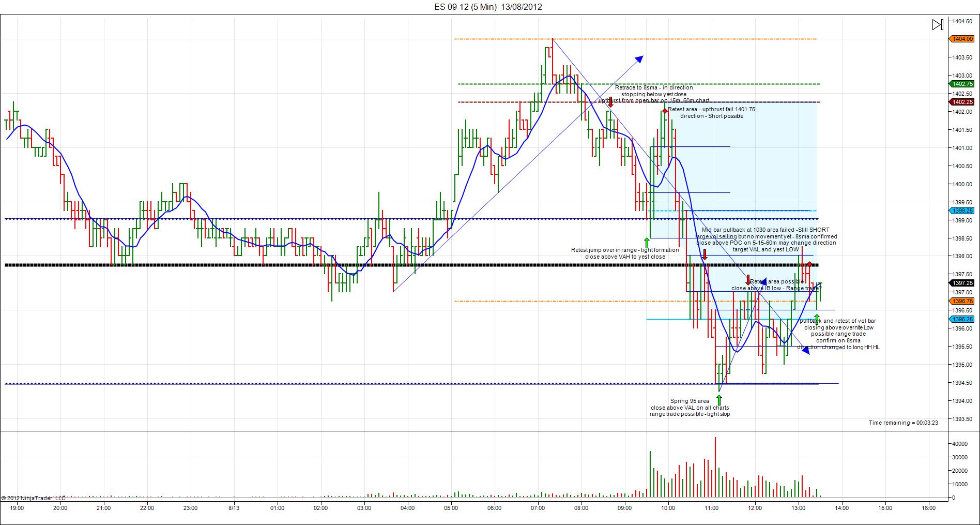Screen dimensions: 980x525
Task: Select the 'confirm on 8sma' annotation text
Action: coord(838,340)
